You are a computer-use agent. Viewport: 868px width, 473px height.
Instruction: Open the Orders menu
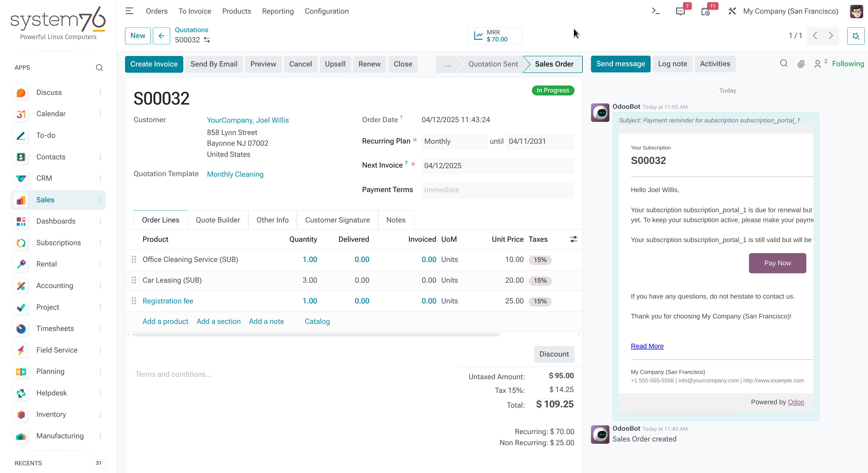(x=157, y=11)
